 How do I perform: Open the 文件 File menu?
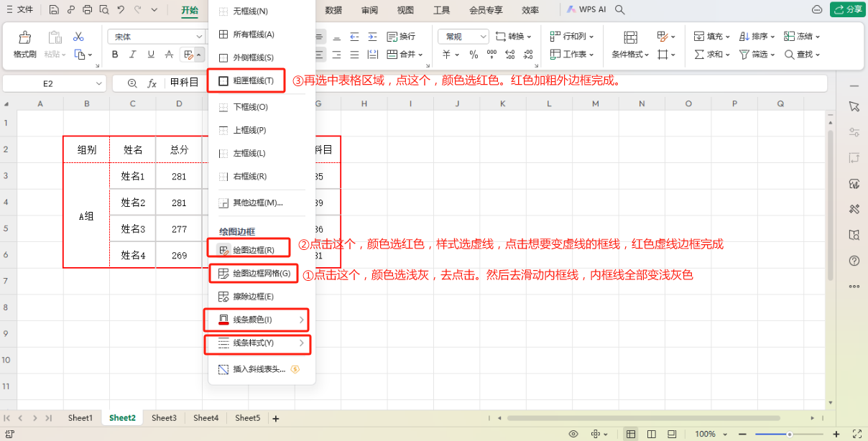(x=19, y=10)
